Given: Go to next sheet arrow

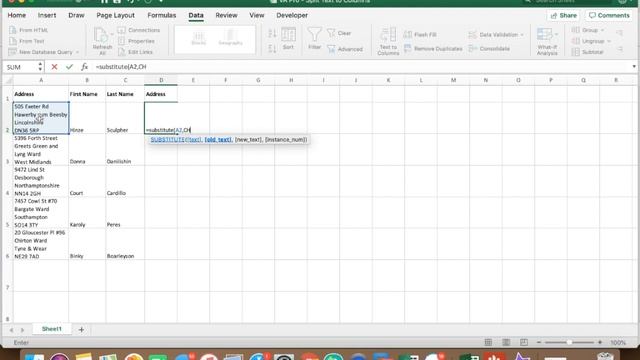Looking at the screenshot, I should click(x=22, y=330).
